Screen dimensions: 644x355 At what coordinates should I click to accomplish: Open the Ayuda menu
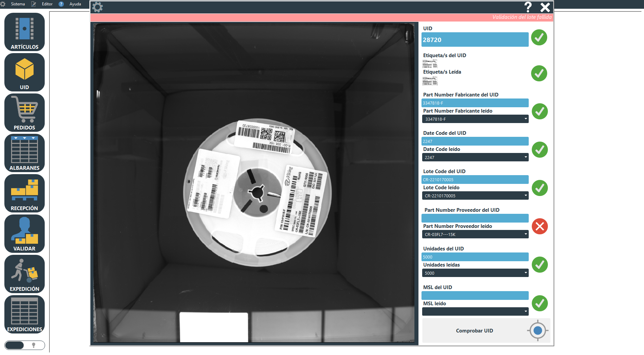pos(75,4)
